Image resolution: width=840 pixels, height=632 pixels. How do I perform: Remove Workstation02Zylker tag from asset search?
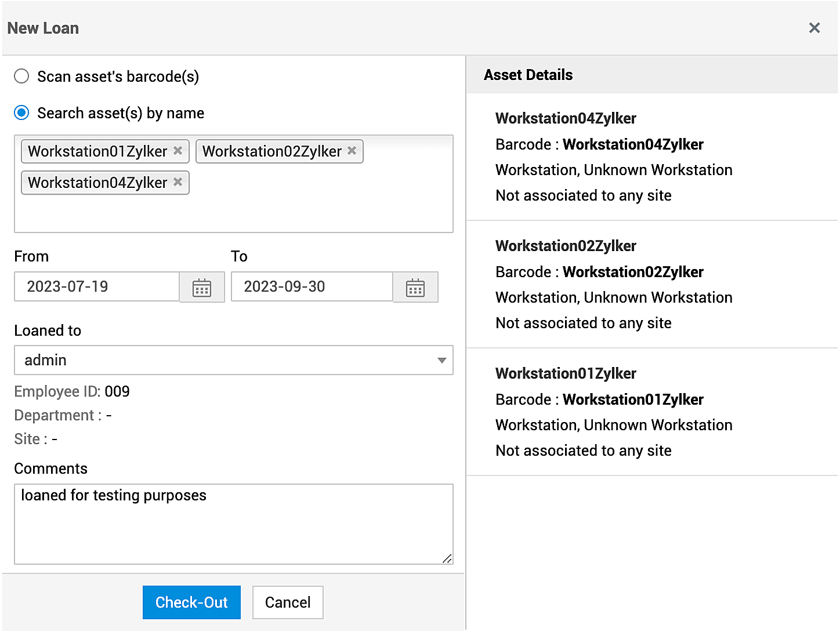coord(352,151)
